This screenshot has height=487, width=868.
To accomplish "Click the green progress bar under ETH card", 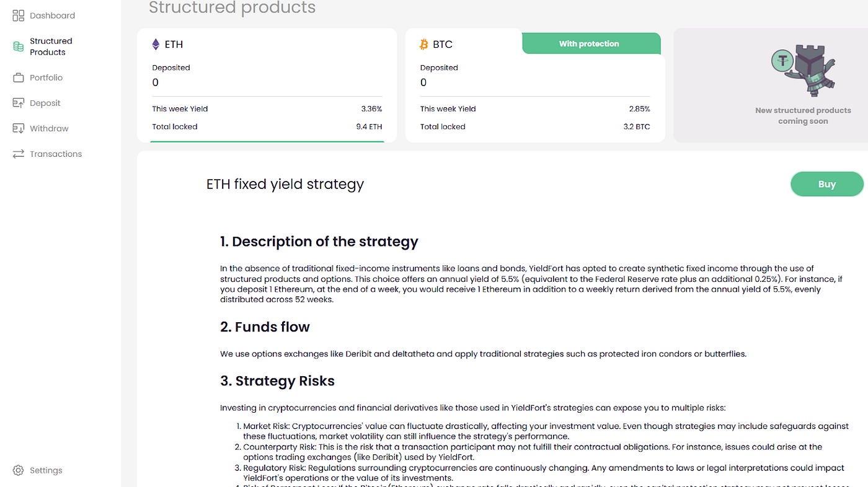I will click(267, 141).
